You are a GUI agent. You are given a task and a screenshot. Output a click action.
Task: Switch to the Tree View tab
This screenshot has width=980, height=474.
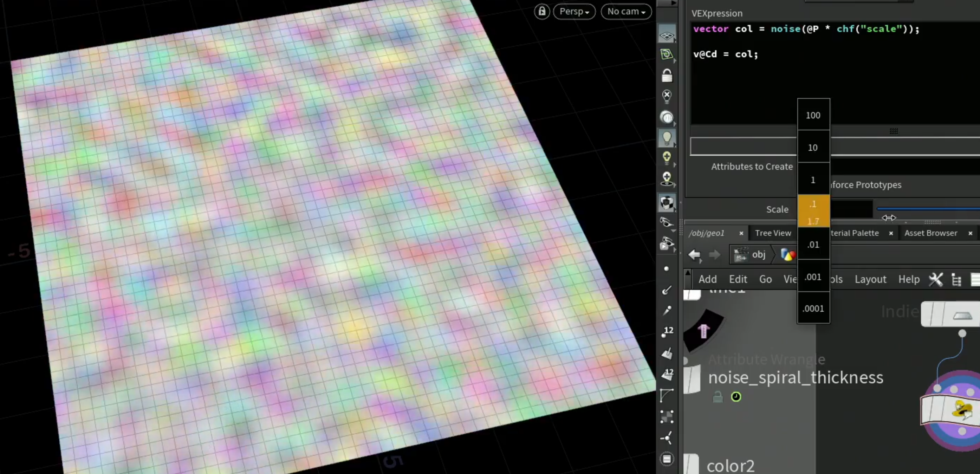click(x=773, y=233)
